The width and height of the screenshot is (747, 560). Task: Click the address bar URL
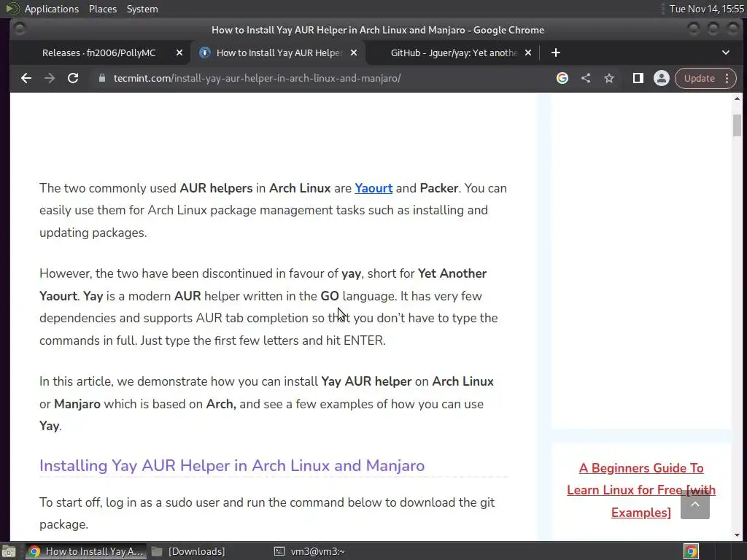pos(257,78)
